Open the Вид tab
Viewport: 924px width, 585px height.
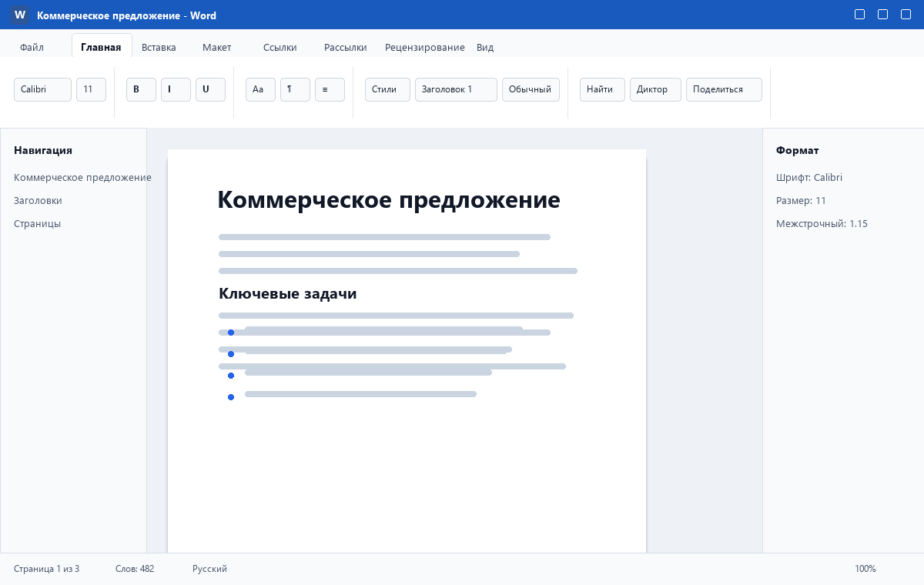485,47
